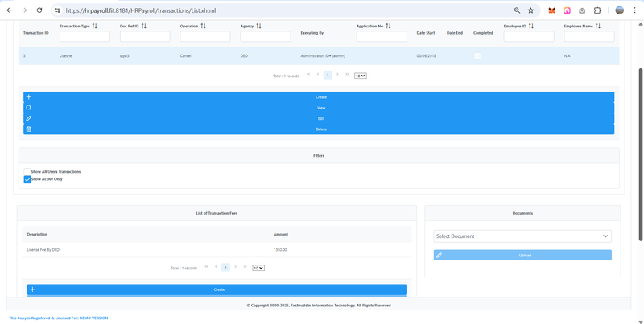This screenshot has width=644, height=324.
Task: Click the Create transaction plus icon
Action: [x=29, y=96]
